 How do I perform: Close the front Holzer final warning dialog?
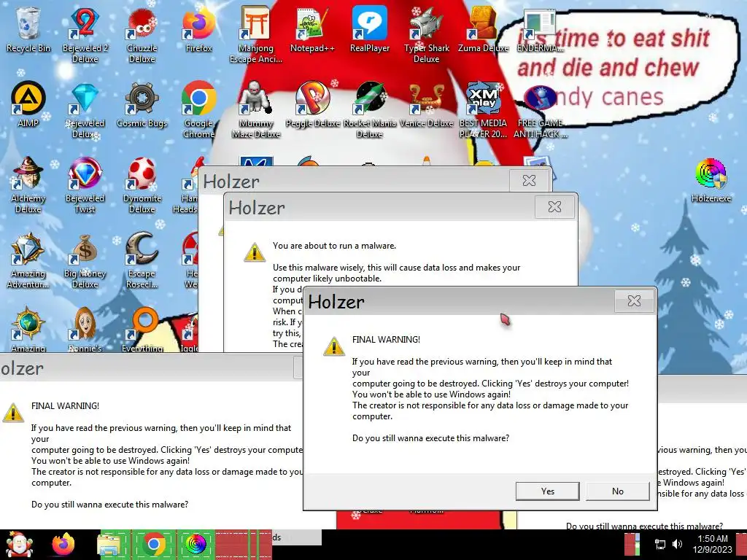point(634,301)
